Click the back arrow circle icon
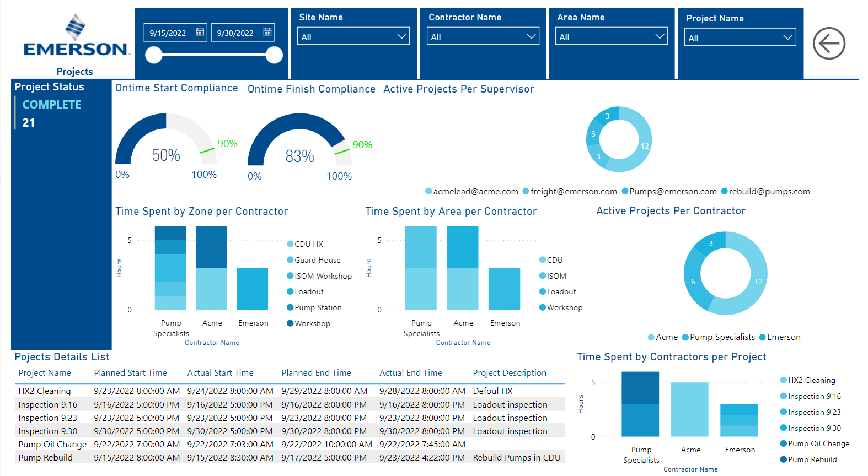This screenshot has width=868, height=476. click(x=829, y=43)
